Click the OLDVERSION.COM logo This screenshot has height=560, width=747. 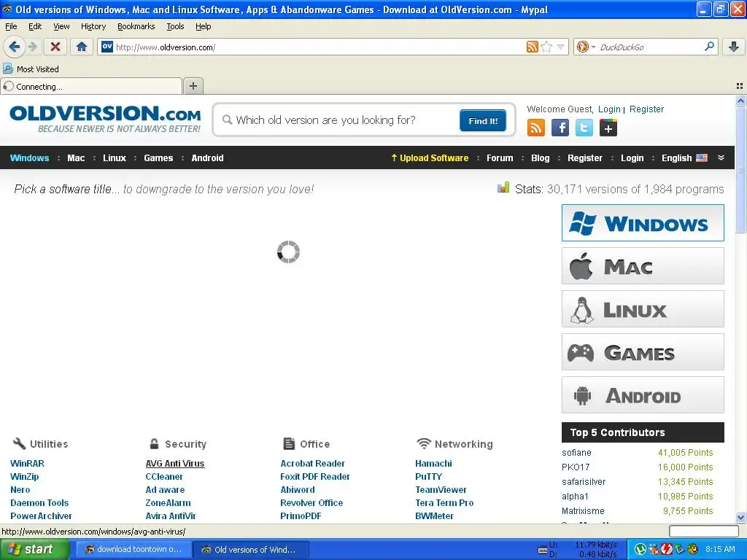[x=105, y=119]
